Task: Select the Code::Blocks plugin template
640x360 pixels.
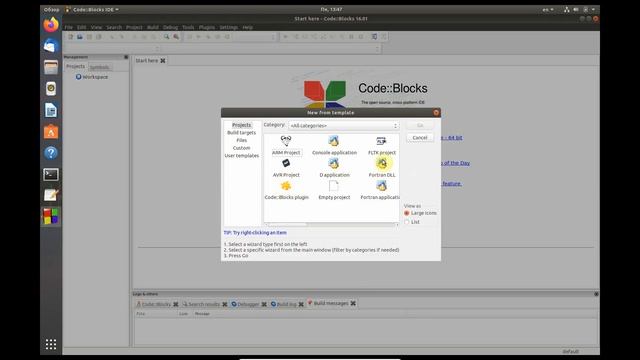Action: tap(286, 190)
